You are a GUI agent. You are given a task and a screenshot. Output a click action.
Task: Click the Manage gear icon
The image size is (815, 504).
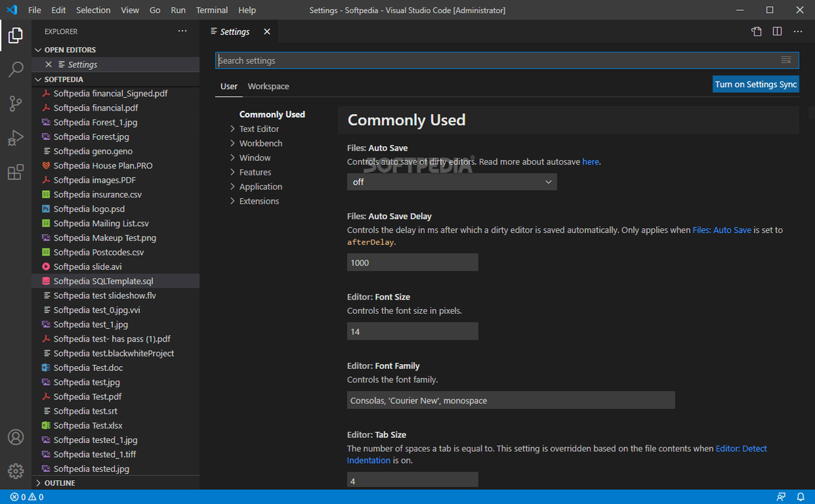point(16,471)
